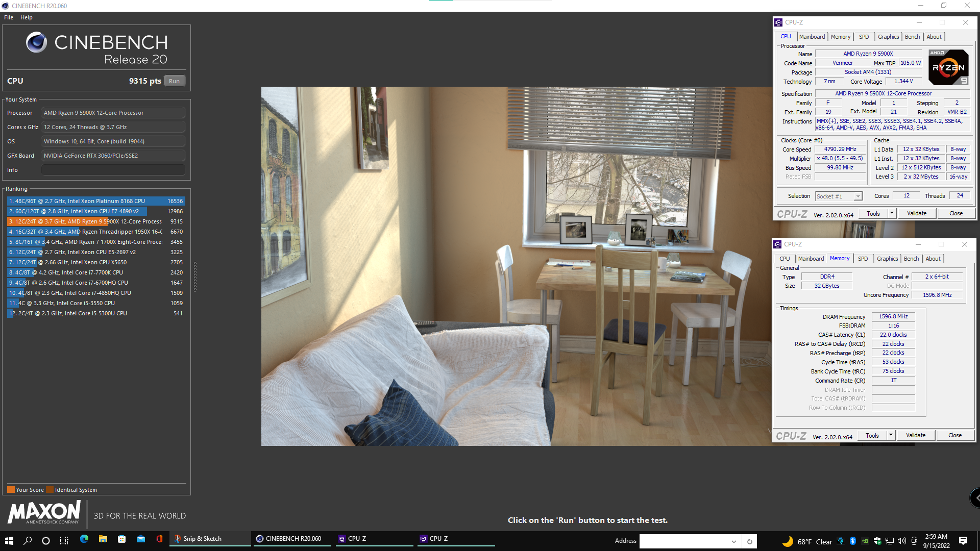Click the panel splitter handle beside Ranking
This screenshot has height=551, width=980.
tap(195, 277)
